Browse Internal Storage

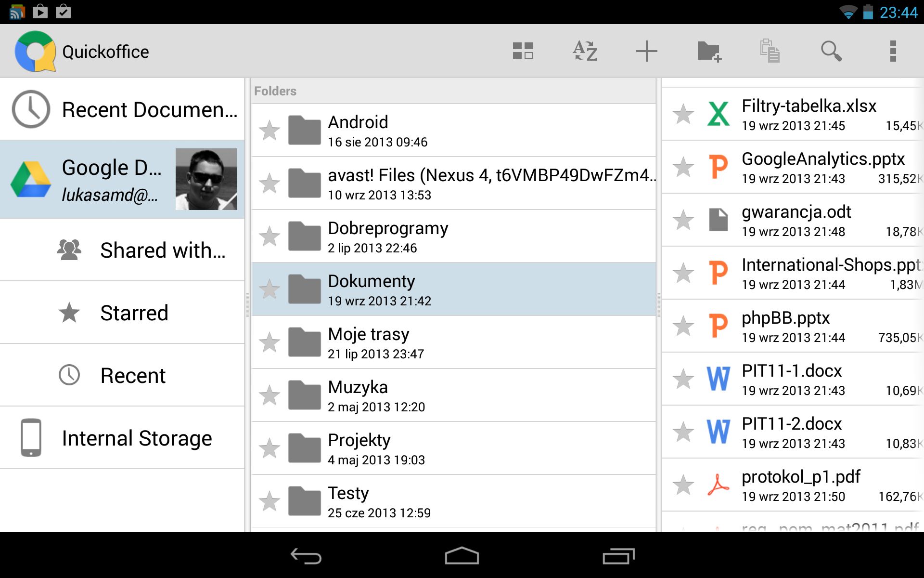point(122,438)
